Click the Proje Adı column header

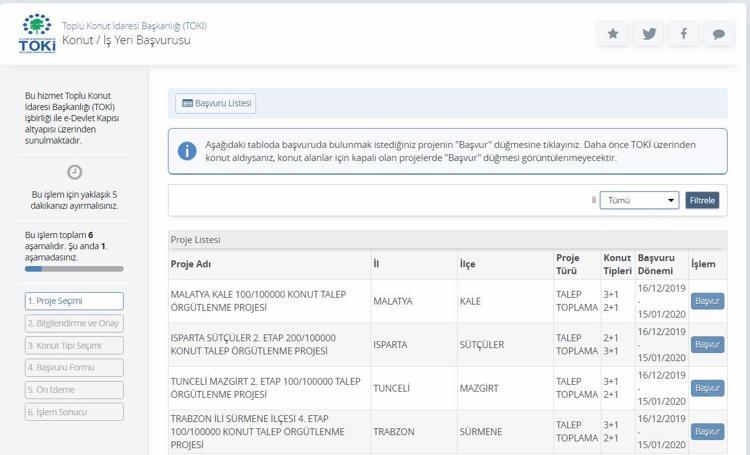(x=191, y=264)
